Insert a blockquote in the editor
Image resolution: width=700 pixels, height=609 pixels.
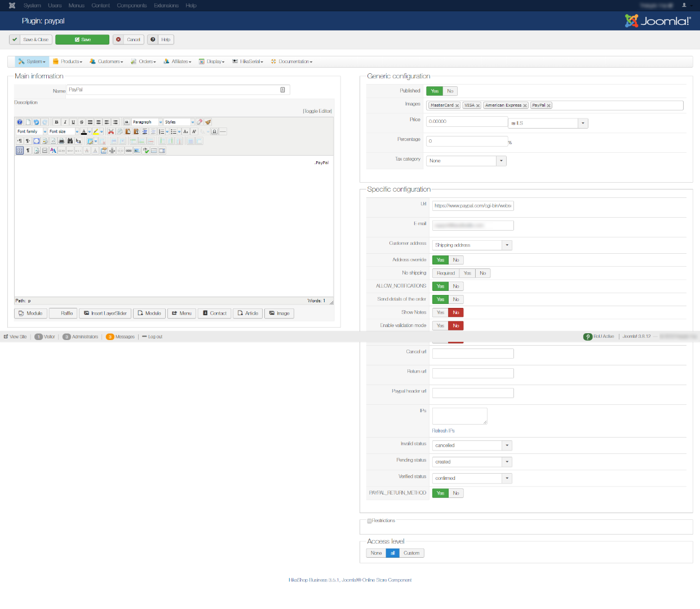[x=127, y=122]
